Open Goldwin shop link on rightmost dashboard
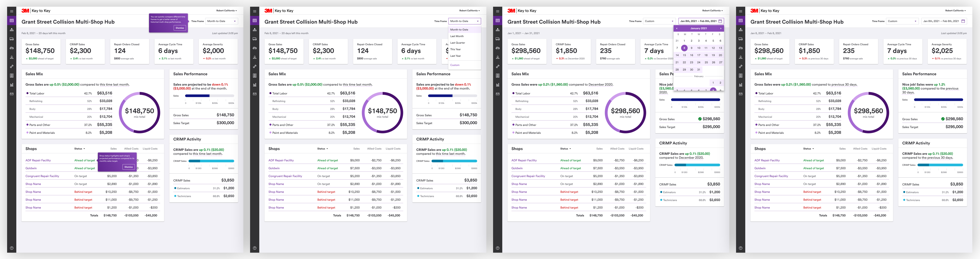The width and height of the screenshot is (980, 259). click(x=760, y=168)
